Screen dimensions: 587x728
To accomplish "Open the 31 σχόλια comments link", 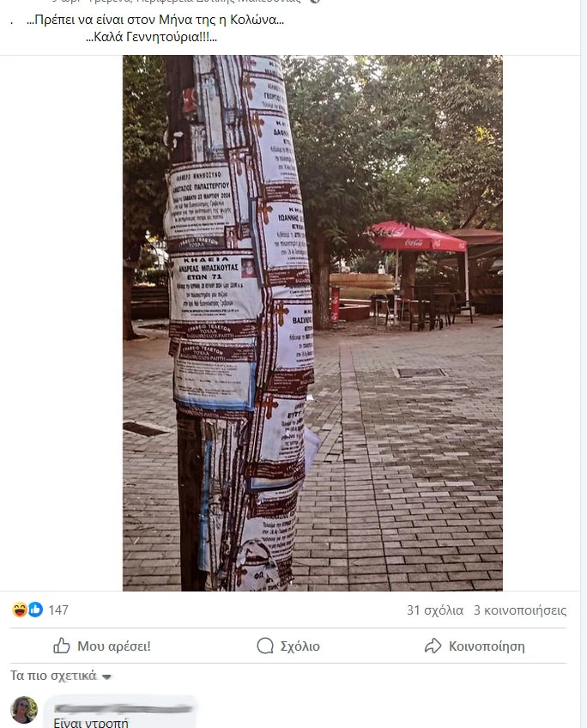I will pos(435,610).
